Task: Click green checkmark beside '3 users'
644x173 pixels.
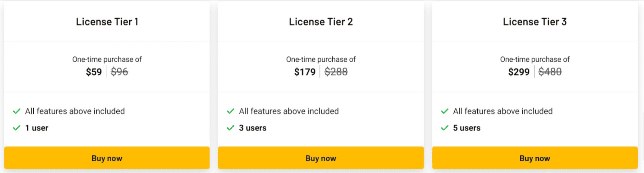Action: click(x=230, y=128)
